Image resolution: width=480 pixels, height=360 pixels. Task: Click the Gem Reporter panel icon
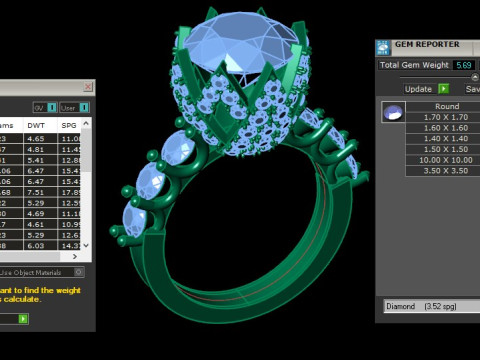point(383,48)
